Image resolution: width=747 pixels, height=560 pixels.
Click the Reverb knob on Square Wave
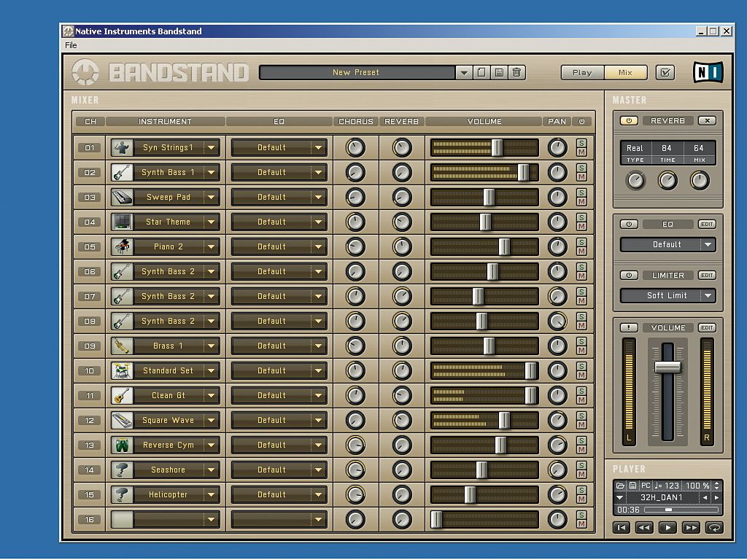point(402,420)
